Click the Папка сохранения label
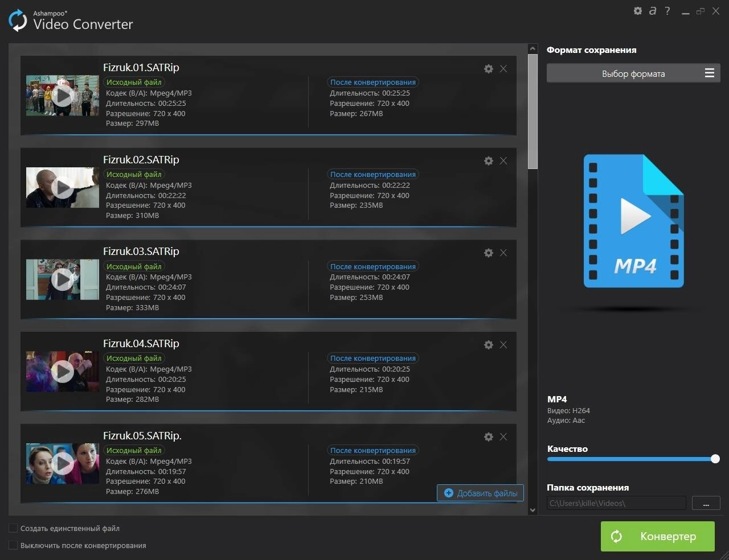Image resolution: width=729 pixels, height=560 pixels. click(x=588, y=488)
